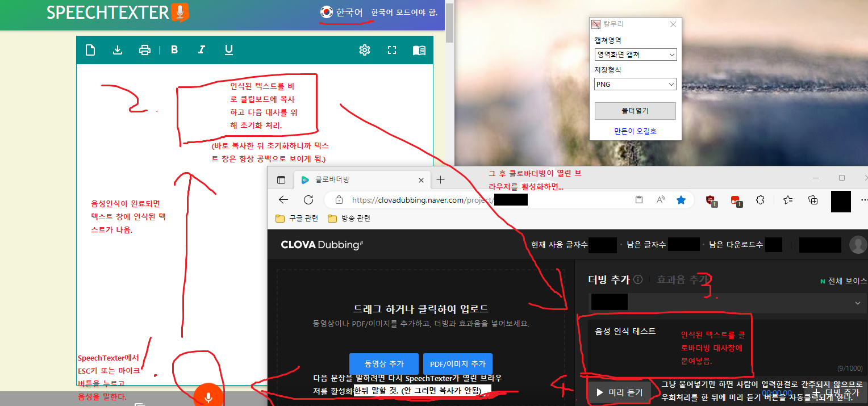Screen dimensions: 868x406
Task: Click the PDF/이미지 추가 button
Action: (458, 363)
